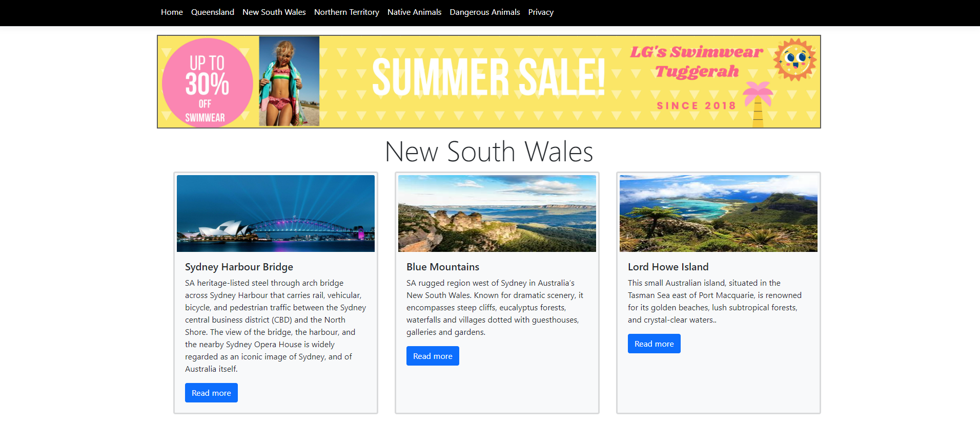Select New South Wales in navbar
980x426 pixels.
274,12
